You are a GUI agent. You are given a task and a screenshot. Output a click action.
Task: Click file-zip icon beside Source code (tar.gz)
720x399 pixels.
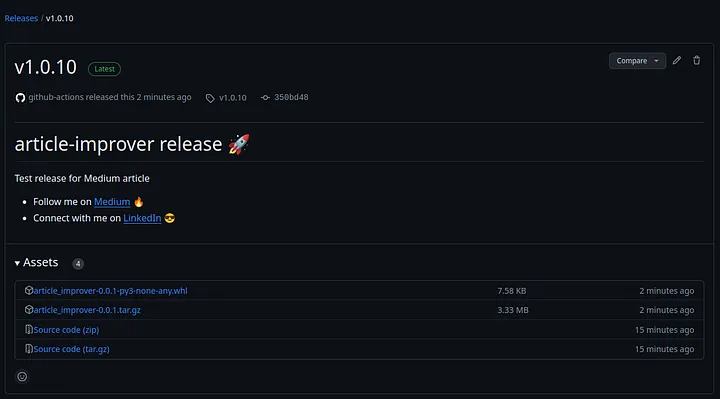(x=29, y=348)
